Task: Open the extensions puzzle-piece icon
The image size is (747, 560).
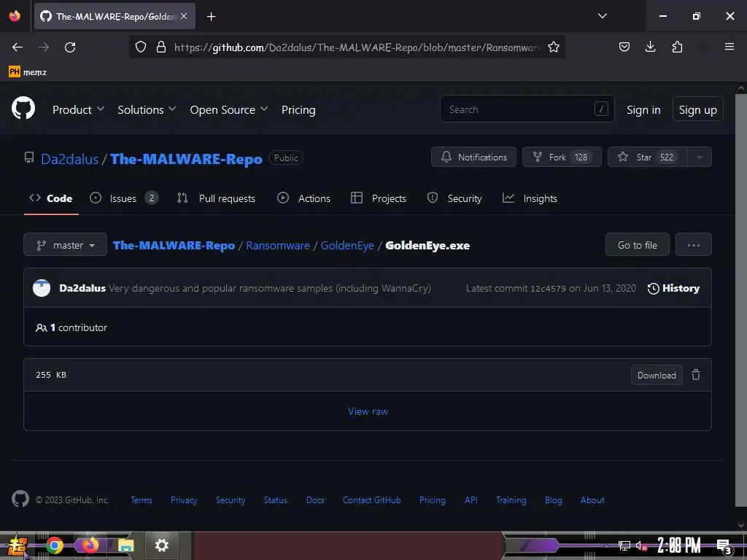Action: tap(677, 47)
